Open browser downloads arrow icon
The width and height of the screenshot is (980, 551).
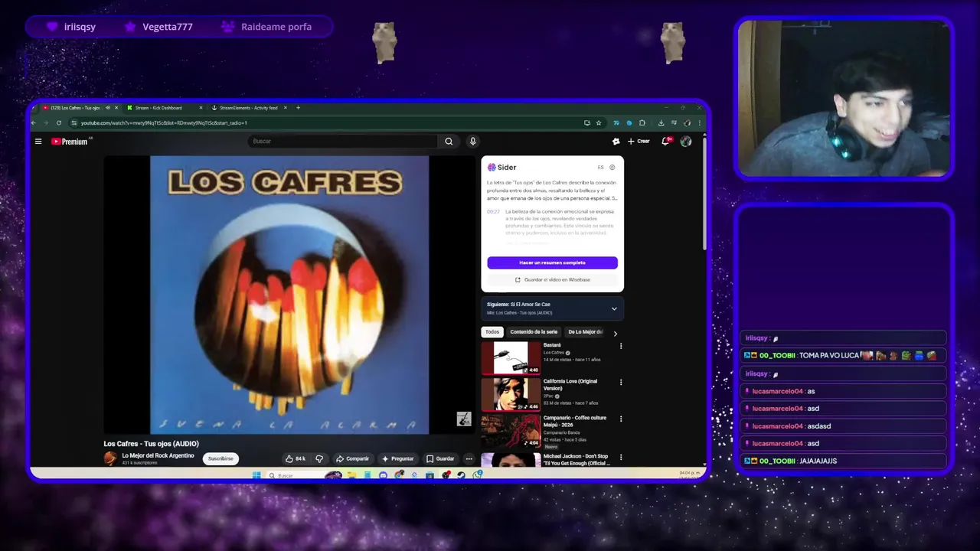coord(661,122)
